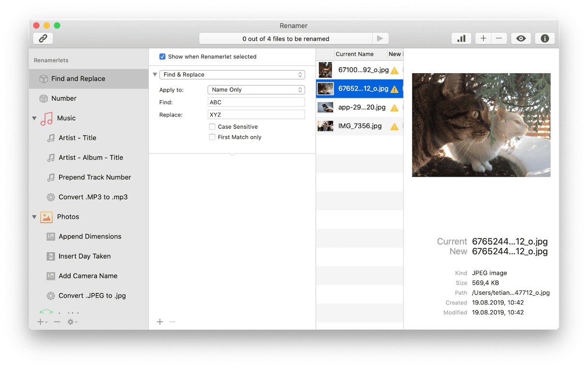Disable Show when Renamerlet selected checkbox

coord(162,57)
